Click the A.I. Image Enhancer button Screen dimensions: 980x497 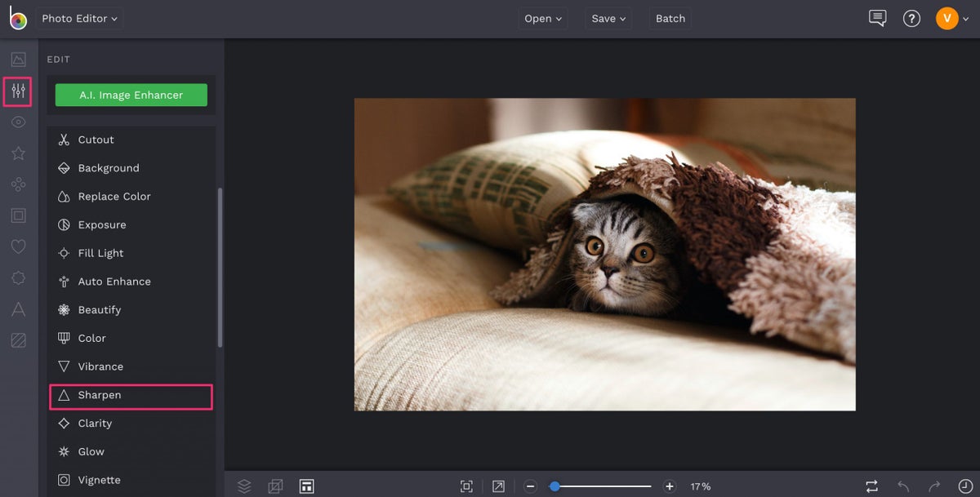click(131, 95)
